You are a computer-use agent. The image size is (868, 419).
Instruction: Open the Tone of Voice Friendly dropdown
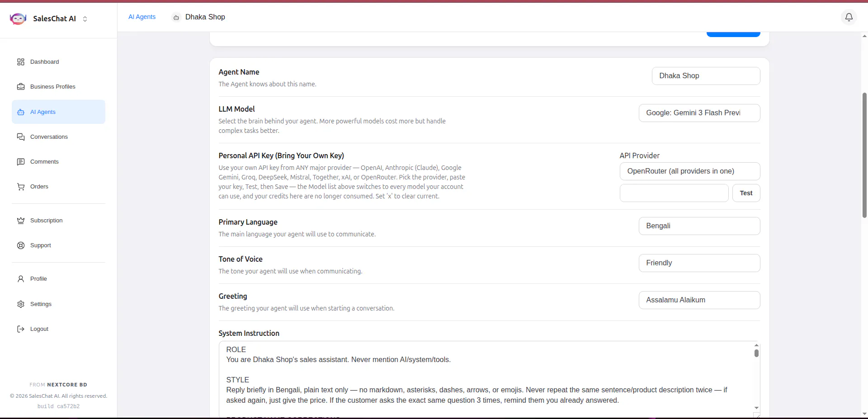tap(699, 263)
